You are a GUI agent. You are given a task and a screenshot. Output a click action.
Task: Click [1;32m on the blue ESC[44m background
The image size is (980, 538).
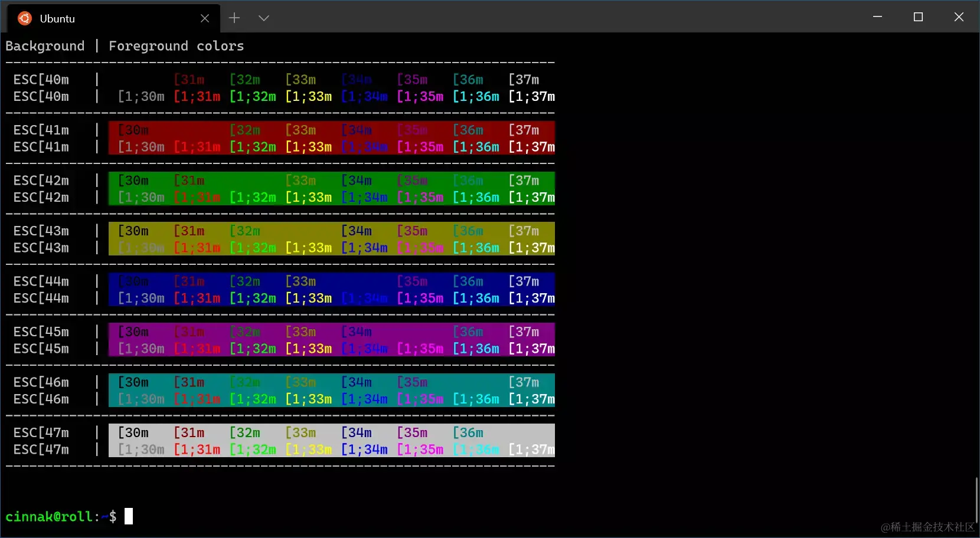click(x=253, y=298)
